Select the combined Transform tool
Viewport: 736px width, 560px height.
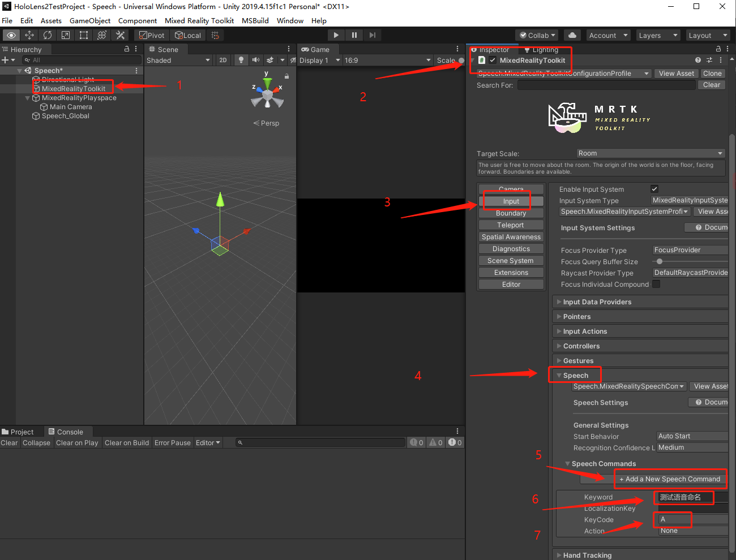point(102,35)
